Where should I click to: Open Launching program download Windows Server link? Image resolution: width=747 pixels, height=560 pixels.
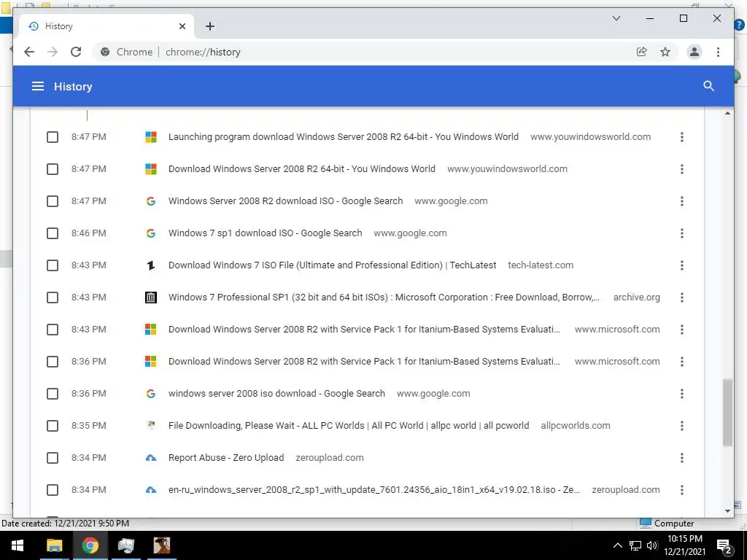pyautogui.click(x=343, y=136)
